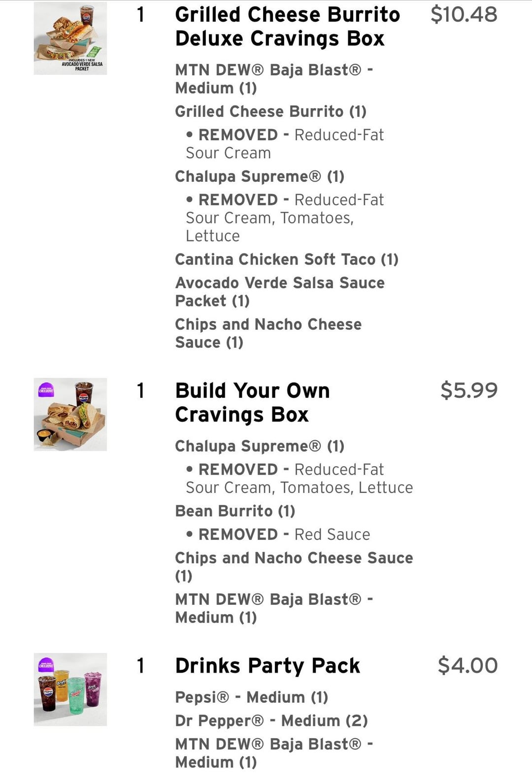Click the Pepsi Medium drink entry
Screen dimensions: 532x782
[251, 697]
